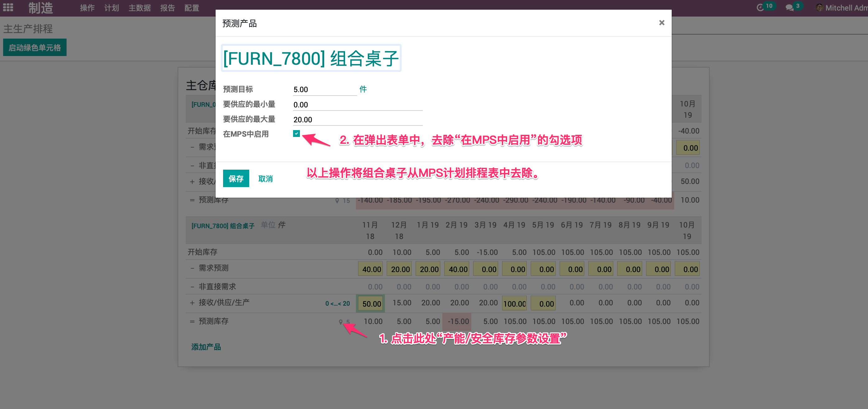The width and height of the screenshot is (868, 409).
Task: Click the 保存 button
Action: 236,178
